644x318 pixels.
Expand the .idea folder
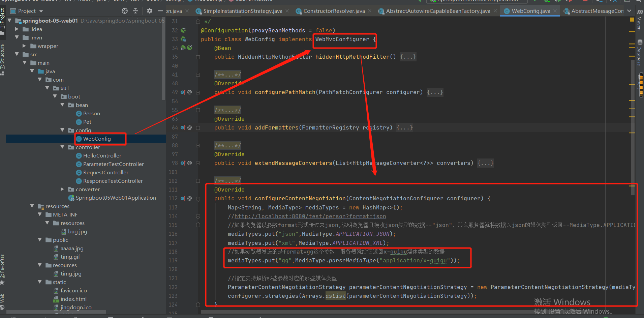point(17,29)
